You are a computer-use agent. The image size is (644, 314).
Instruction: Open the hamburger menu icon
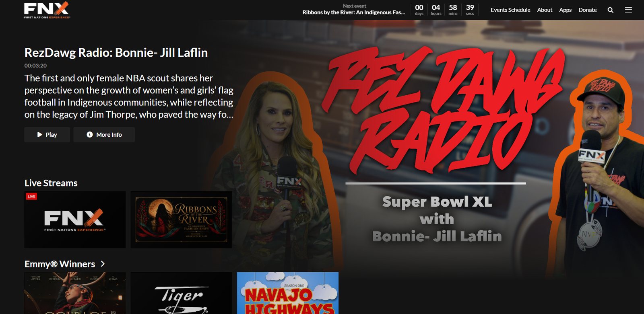(x=628, y=10)
